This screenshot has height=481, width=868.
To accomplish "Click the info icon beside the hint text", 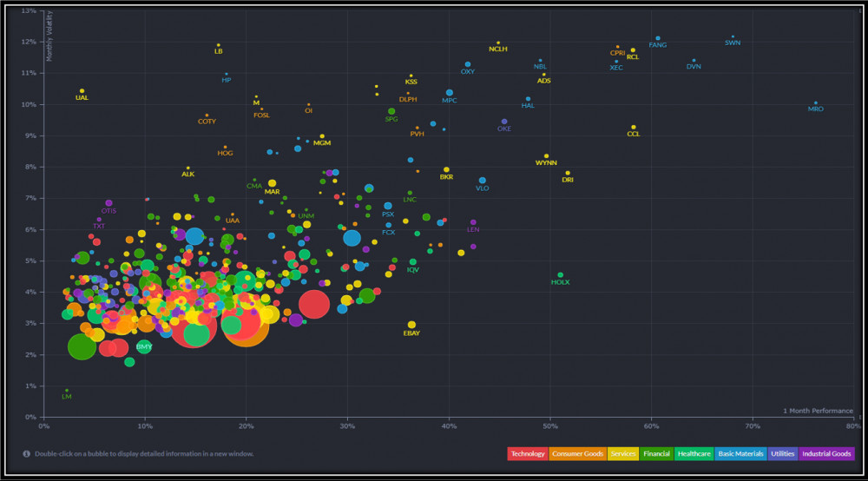I will coord(26,454).
